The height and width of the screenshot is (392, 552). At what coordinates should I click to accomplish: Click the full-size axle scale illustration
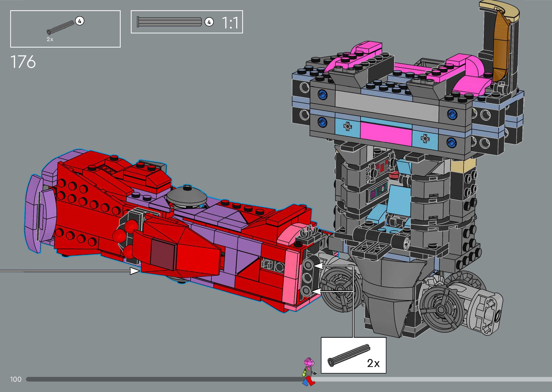pyautogui.click(x=169, y=22)
